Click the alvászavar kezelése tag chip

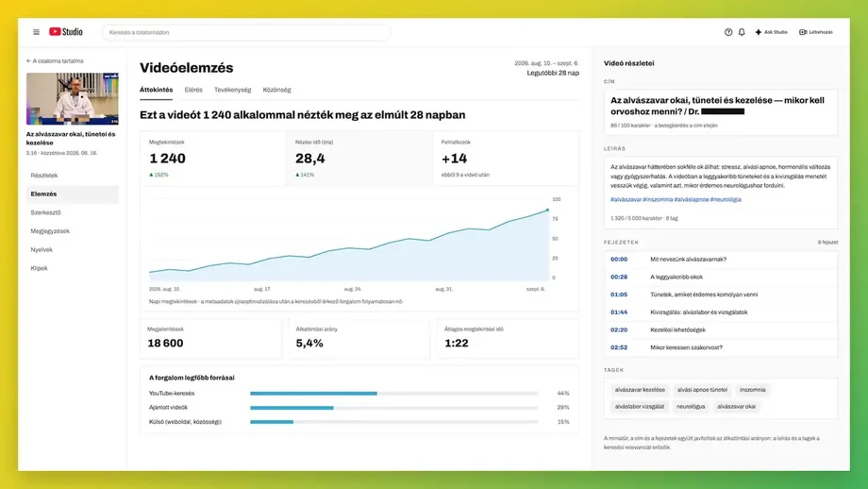(640, 390)
